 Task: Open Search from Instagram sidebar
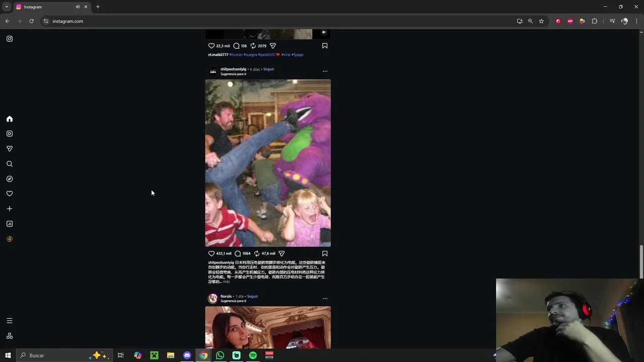pyautogui.click(x=10, y=164)
